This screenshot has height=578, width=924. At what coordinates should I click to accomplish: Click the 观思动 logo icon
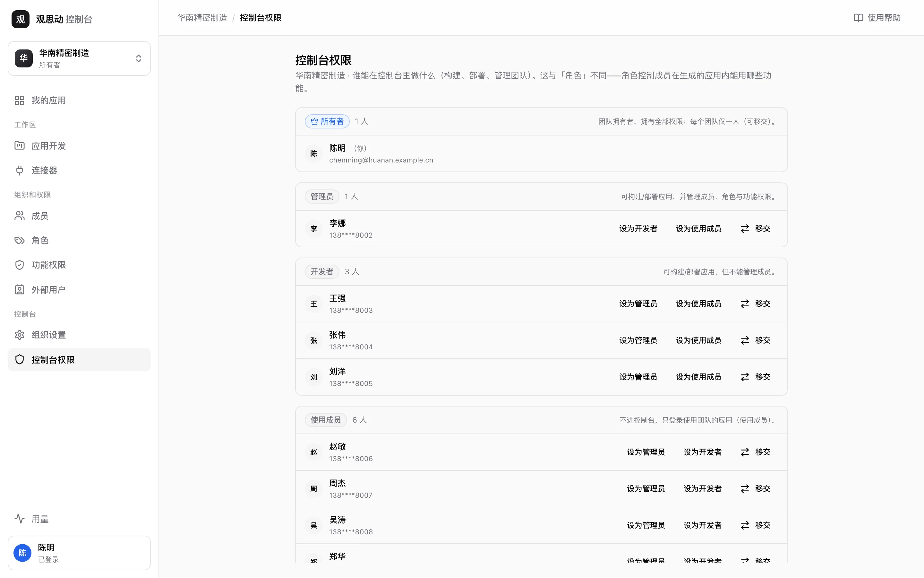(21, 19)
